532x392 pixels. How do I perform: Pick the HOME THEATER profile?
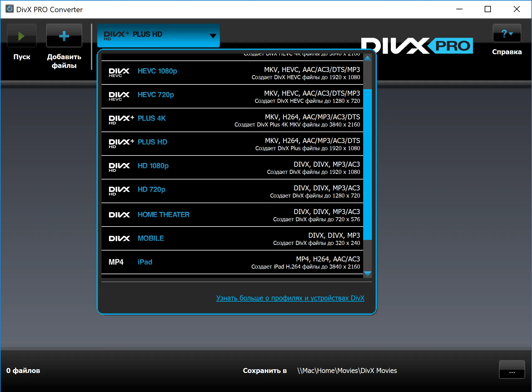click(x=232, y=215)
